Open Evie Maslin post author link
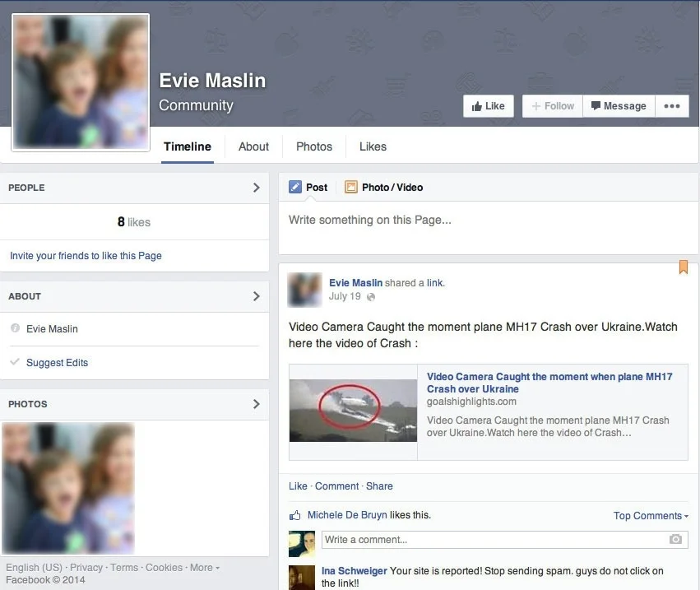The image size is (700, 590). (x=356, y=283)
